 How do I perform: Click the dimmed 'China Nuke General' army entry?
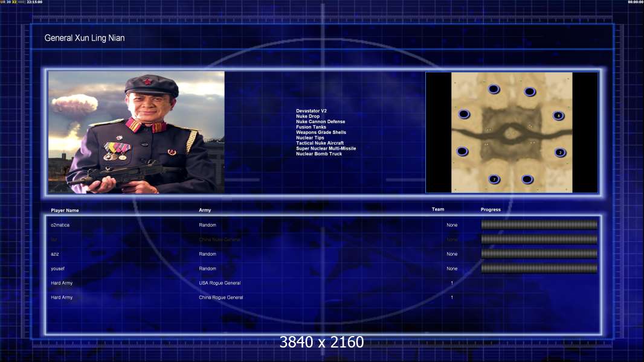coord(220,240)
